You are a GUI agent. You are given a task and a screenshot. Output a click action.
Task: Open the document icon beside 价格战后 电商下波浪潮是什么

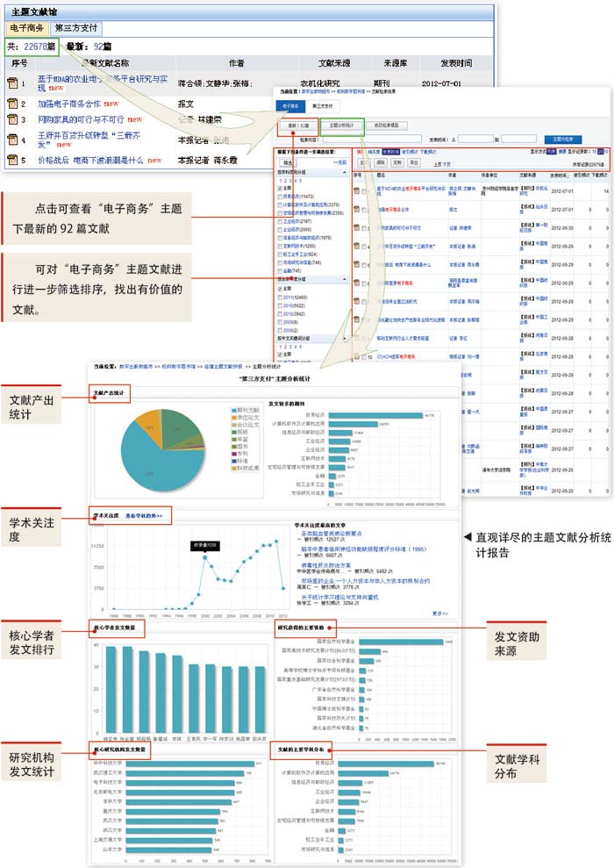12,160
